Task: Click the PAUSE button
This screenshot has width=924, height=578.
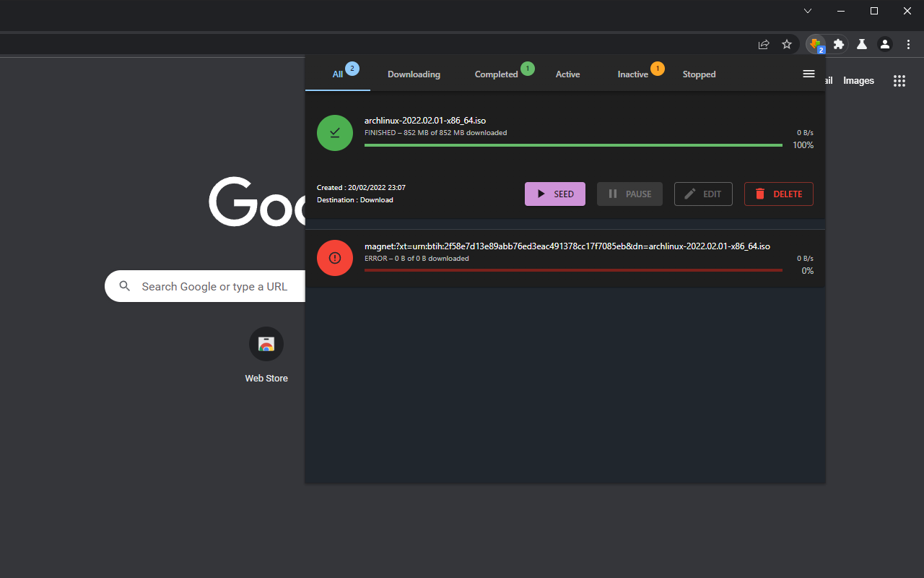Action: 629,194
